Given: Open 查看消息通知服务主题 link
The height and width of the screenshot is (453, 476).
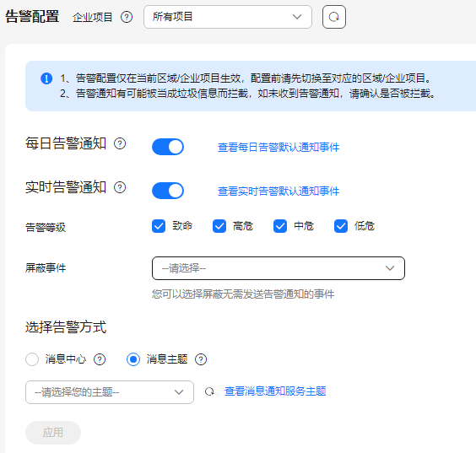Looking at the screenshot, I should pos(275,391).
